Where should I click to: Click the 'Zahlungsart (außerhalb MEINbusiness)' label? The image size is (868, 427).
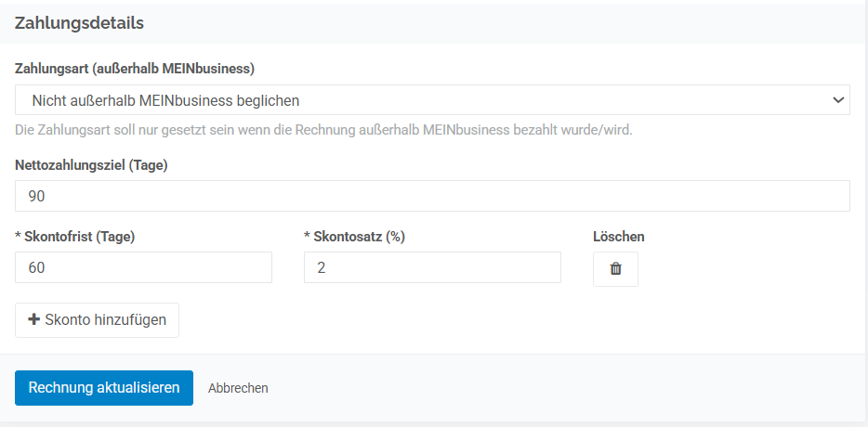click(x=135, y=69)
